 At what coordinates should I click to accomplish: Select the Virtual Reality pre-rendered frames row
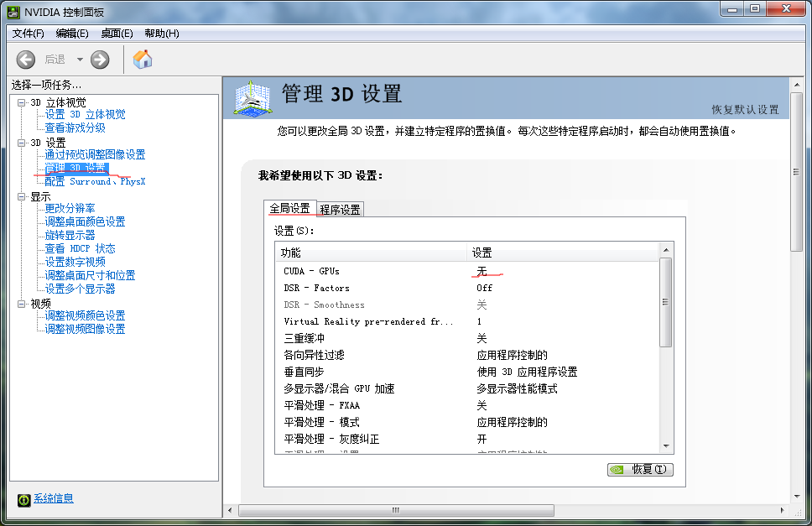[467, 321]
